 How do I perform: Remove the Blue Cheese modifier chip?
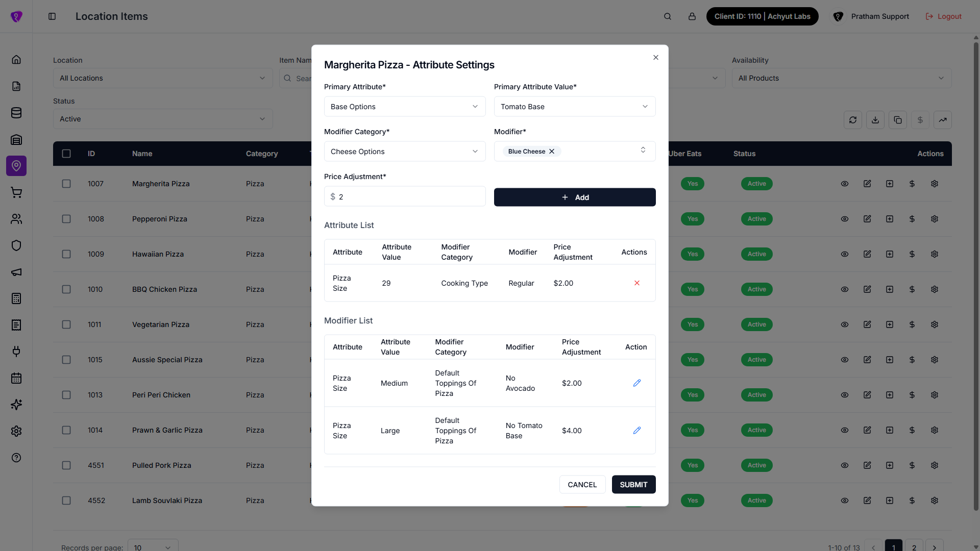click(552, 152)
